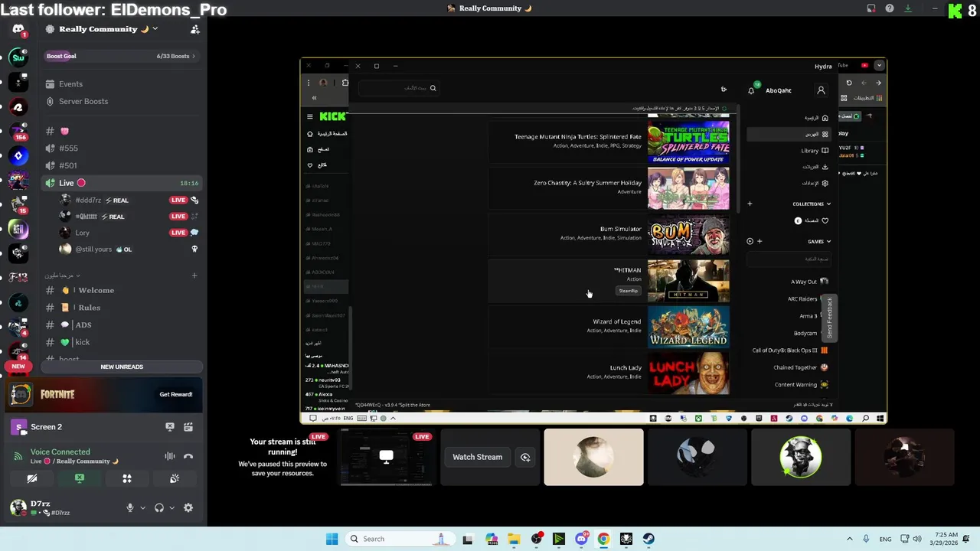Open the 6/33 Boosts chevron
The height and width of the screenshot is (551, 980).
pyautogui.click(x=194, y=56)
